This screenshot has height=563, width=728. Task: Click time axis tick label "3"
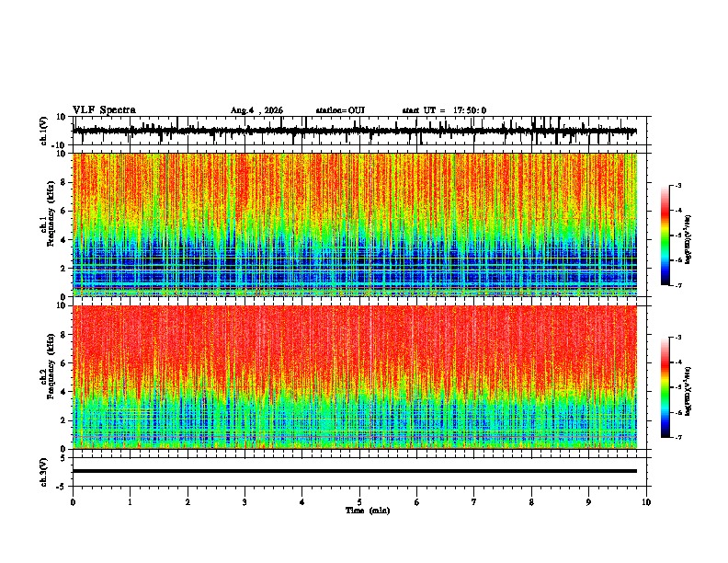(x=245, y=502)
